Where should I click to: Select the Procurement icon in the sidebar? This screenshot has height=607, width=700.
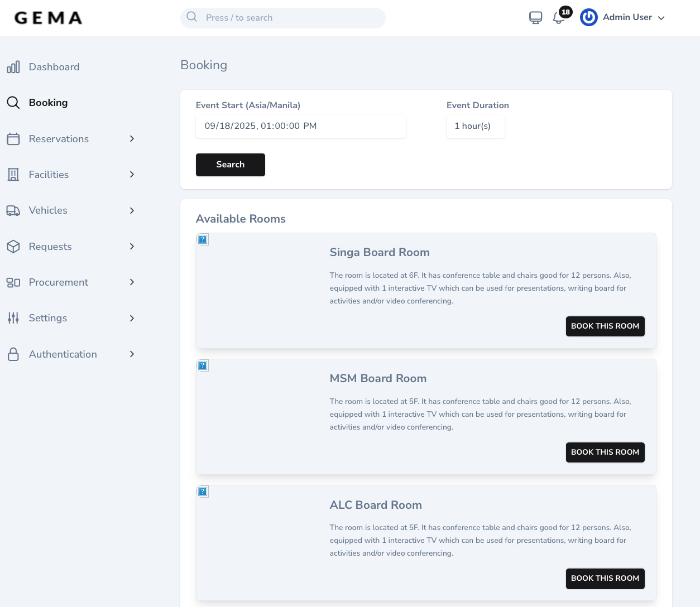tap(13, 282)
